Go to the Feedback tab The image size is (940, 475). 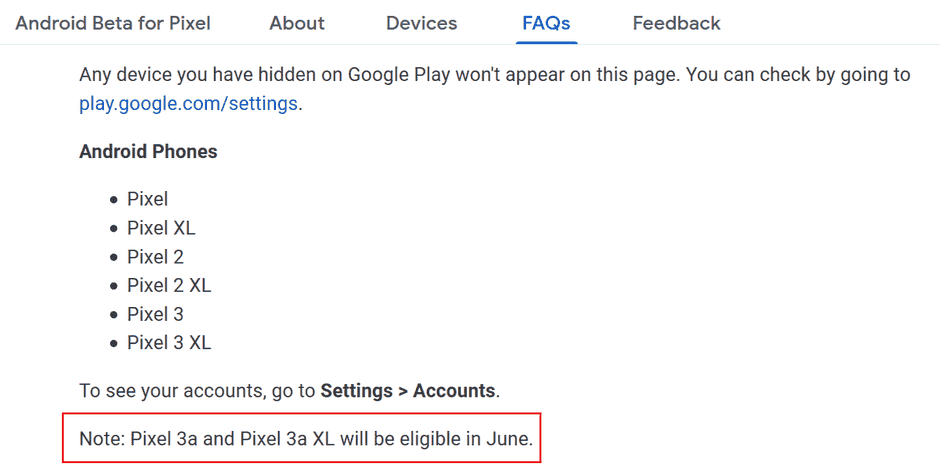[676, 23]
